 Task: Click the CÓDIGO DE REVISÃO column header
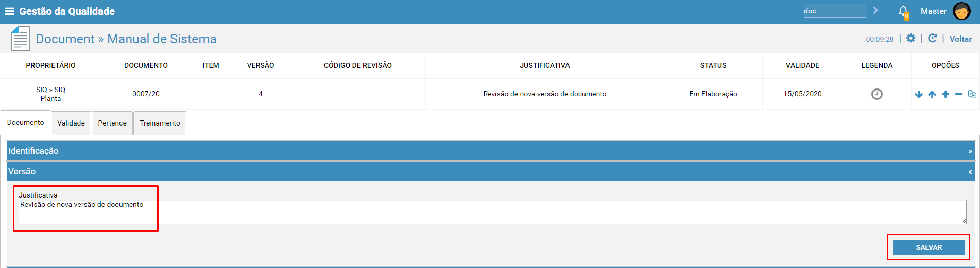(x=358, y=65)
